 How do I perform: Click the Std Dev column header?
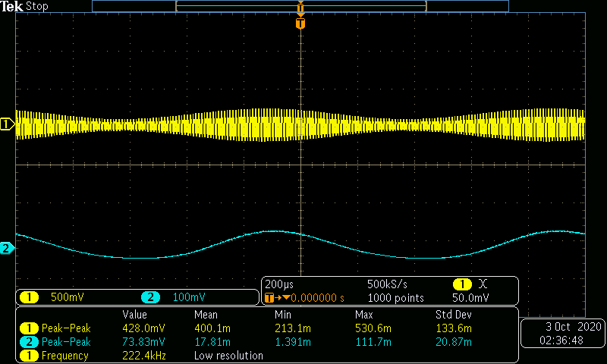[453, 315]
